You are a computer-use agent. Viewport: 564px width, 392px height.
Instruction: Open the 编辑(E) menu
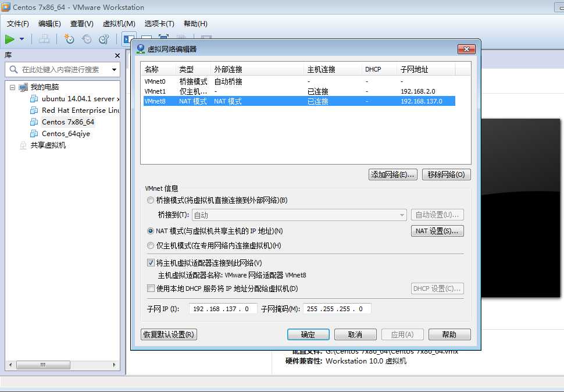pyautogui.click(x=49, y=24)
